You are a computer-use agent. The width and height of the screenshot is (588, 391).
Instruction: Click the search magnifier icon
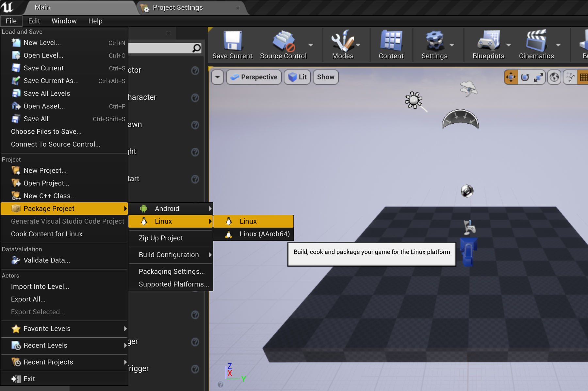click(196, 48)
